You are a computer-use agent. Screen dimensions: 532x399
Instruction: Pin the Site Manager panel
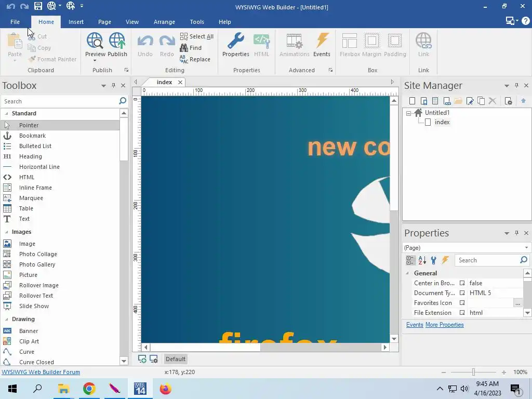(x=516, y=86)
